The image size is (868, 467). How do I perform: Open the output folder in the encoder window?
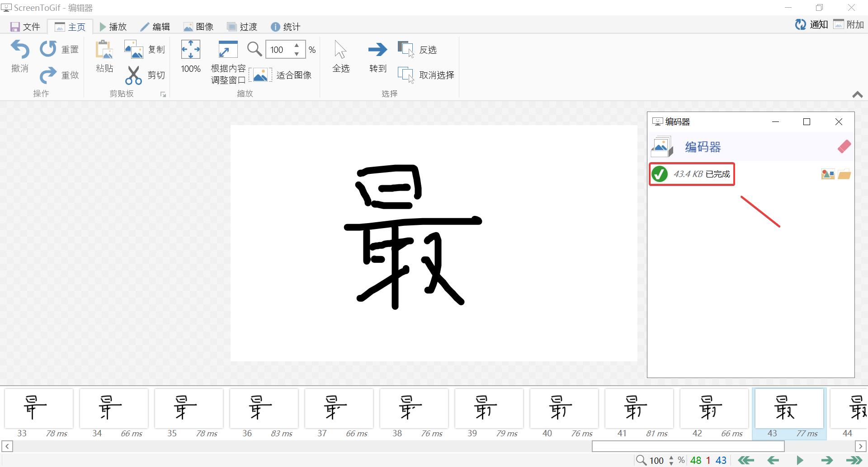pyautogui.click(x=845, y=174)
